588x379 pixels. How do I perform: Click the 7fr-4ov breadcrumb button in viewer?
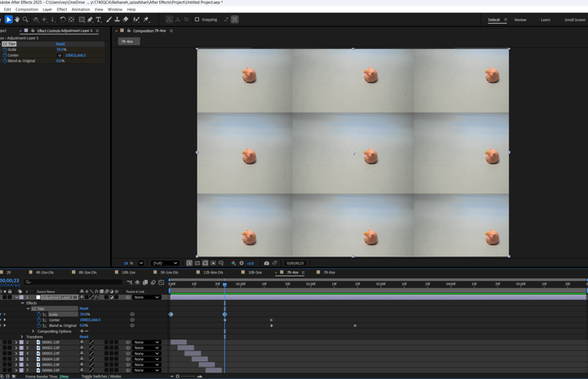tap(129, 41)
